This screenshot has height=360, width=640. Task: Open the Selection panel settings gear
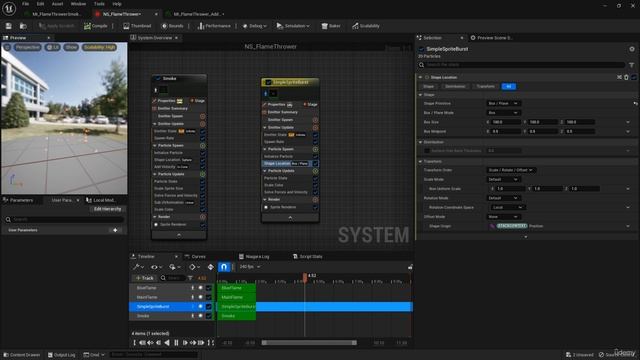pos(632,49)
